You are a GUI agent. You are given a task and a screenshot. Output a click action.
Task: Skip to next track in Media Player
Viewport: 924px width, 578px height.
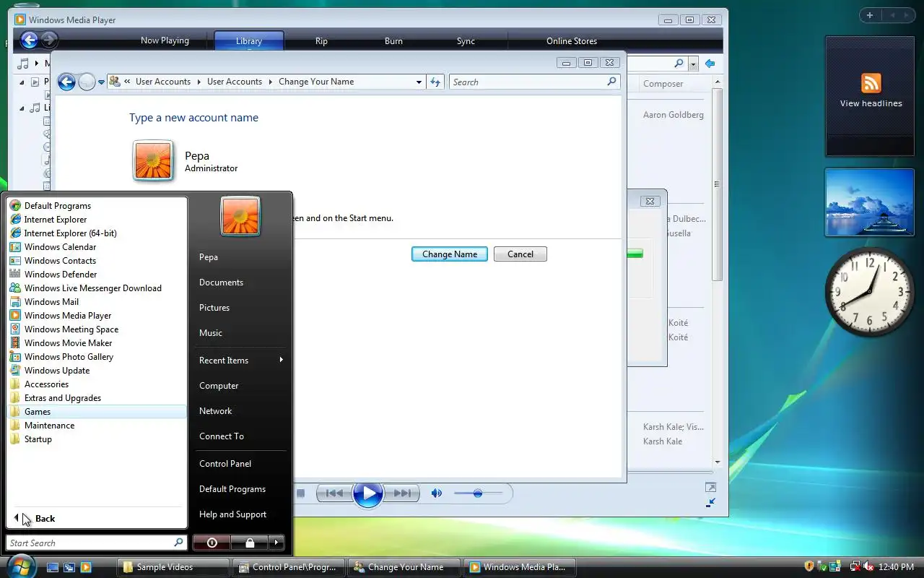[402, 493]
